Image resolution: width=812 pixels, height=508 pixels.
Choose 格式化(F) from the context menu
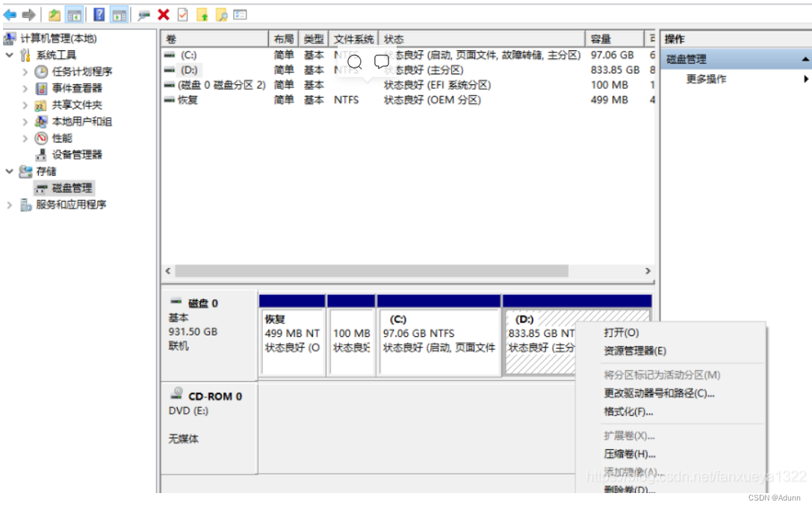pyautogui.click(x=628, y=411)
